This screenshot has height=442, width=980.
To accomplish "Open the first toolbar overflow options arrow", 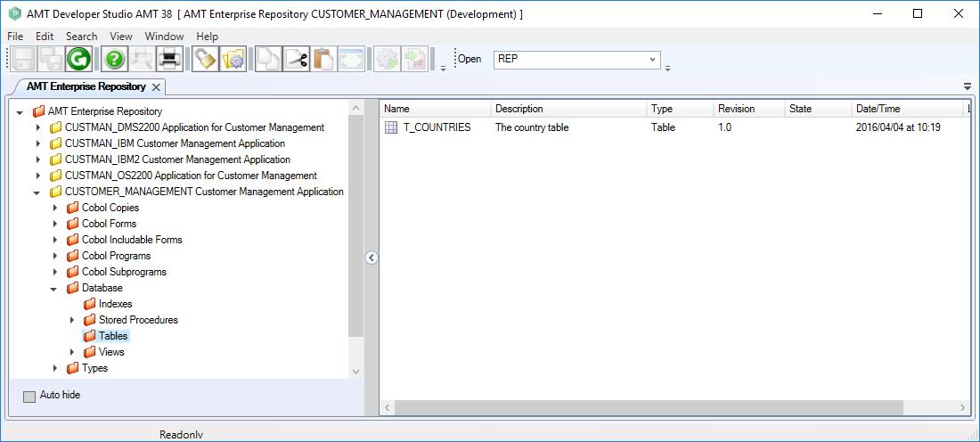I will (443, 68).
